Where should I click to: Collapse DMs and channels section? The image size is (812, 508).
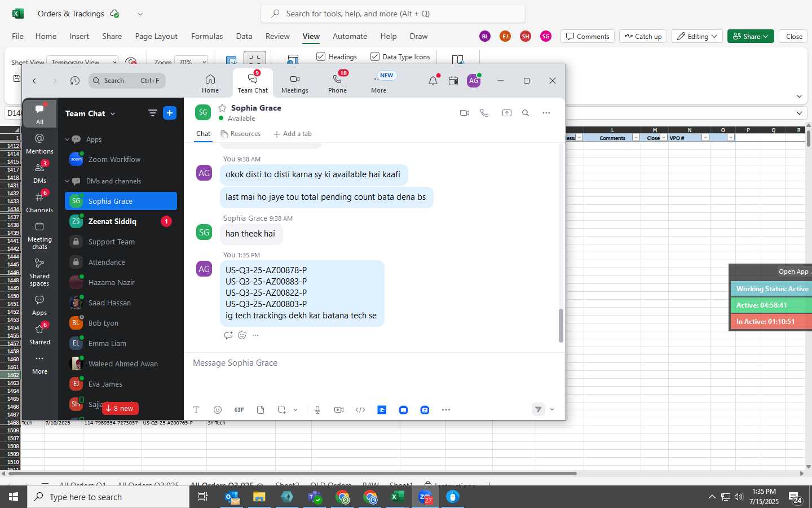(x=67, y=181)
